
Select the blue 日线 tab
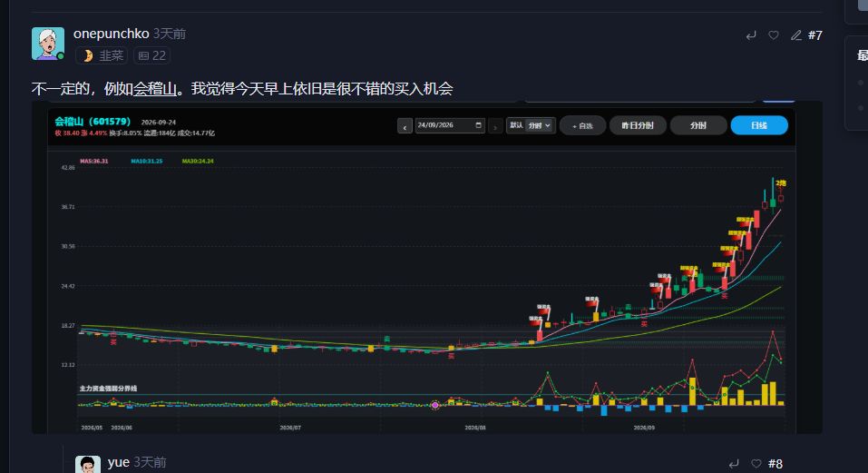point(759,125)
